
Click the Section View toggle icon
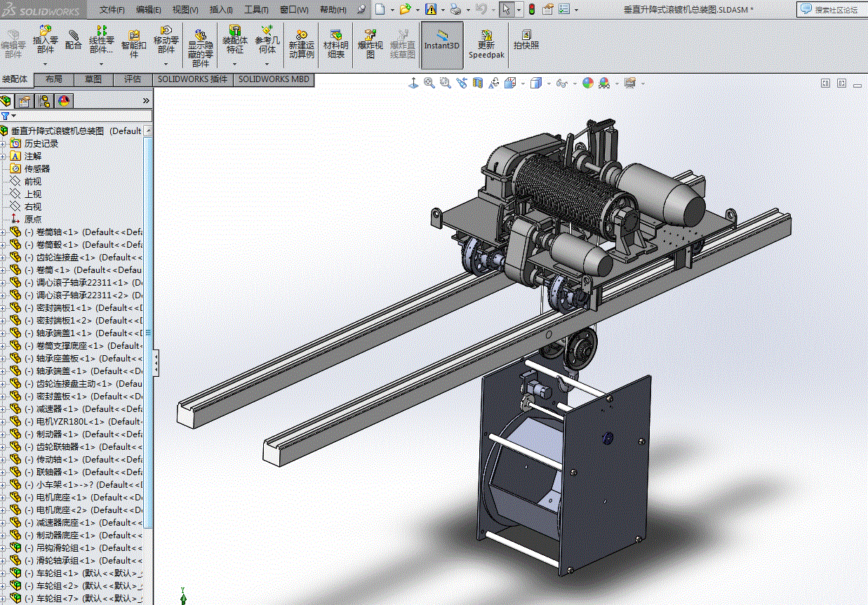(x=478, y=83)
